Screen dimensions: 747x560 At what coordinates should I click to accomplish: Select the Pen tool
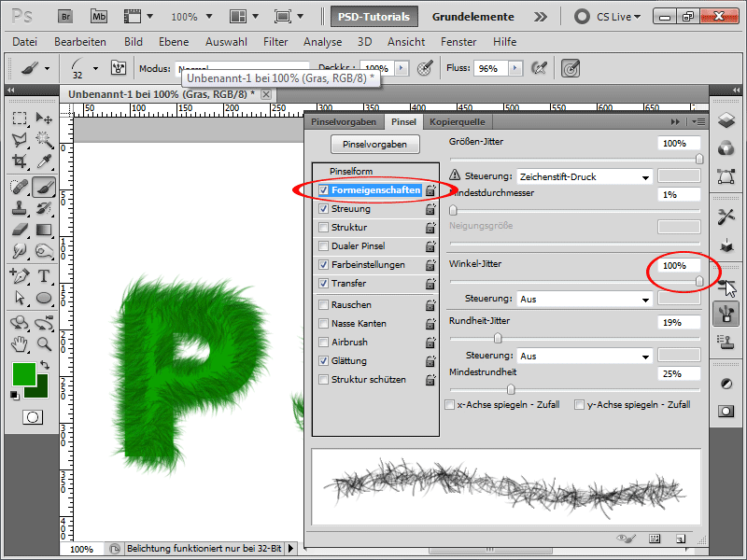(20, 276)
